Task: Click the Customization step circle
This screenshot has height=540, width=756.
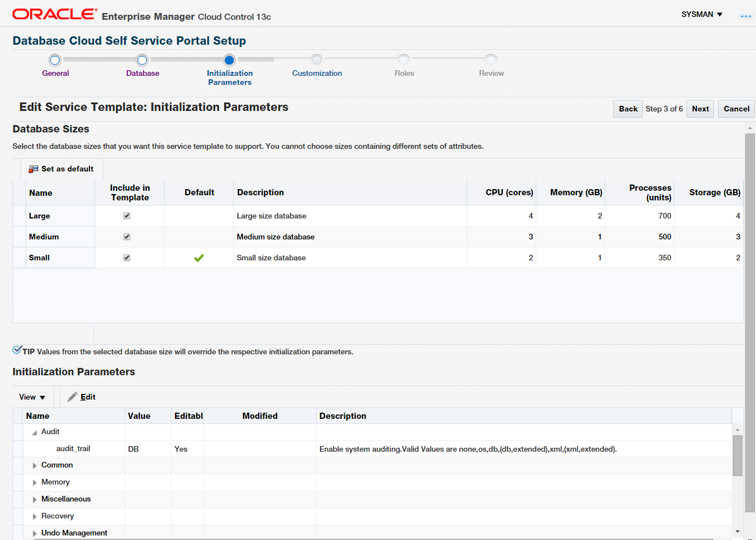Action: (317, 60)
